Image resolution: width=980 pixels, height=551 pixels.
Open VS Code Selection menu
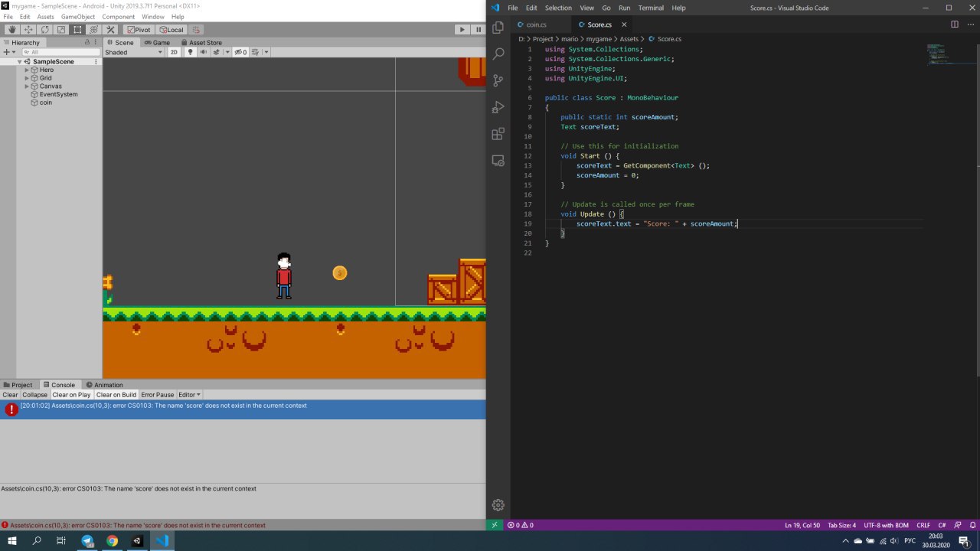click(558, 8)
